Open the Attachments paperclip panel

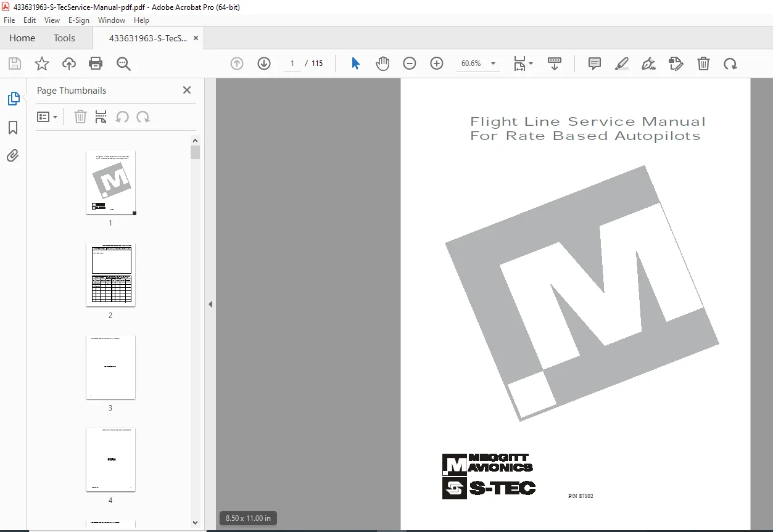[13, 156]
